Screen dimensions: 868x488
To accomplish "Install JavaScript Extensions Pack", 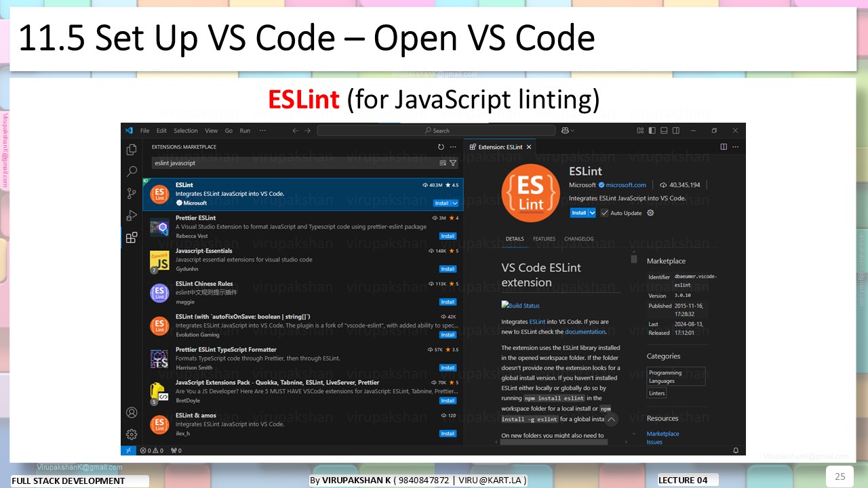I will pos(448,401).
